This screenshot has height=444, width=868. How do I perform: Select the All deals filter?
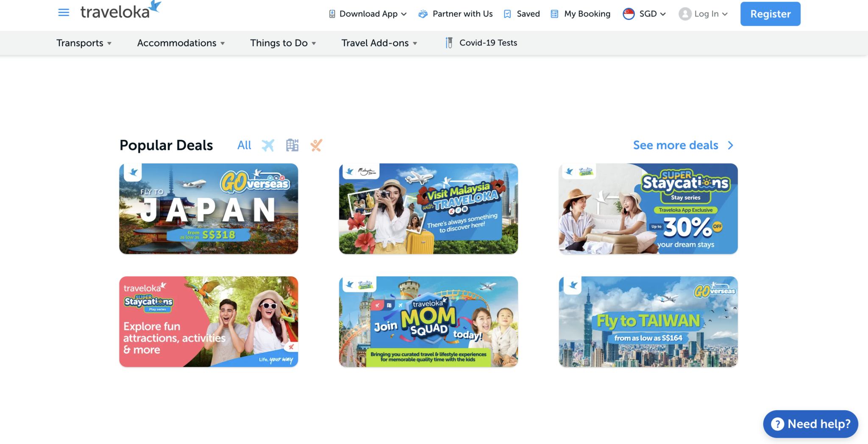point(244,145)
